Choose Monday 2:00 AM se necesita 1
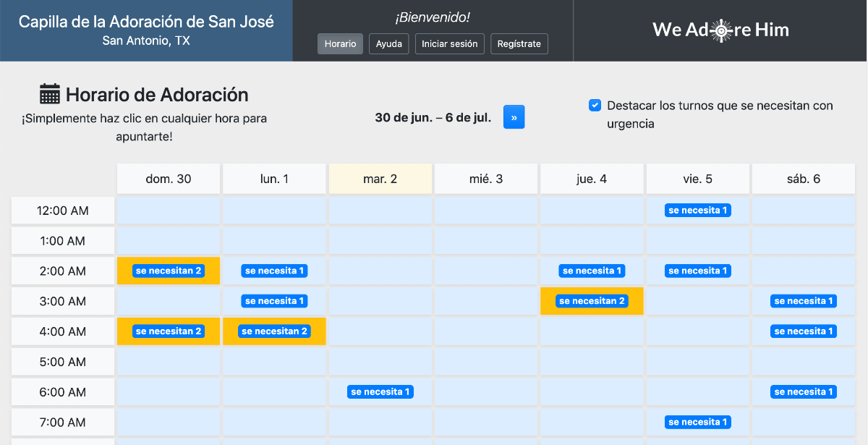 click(x=274, y=271)
